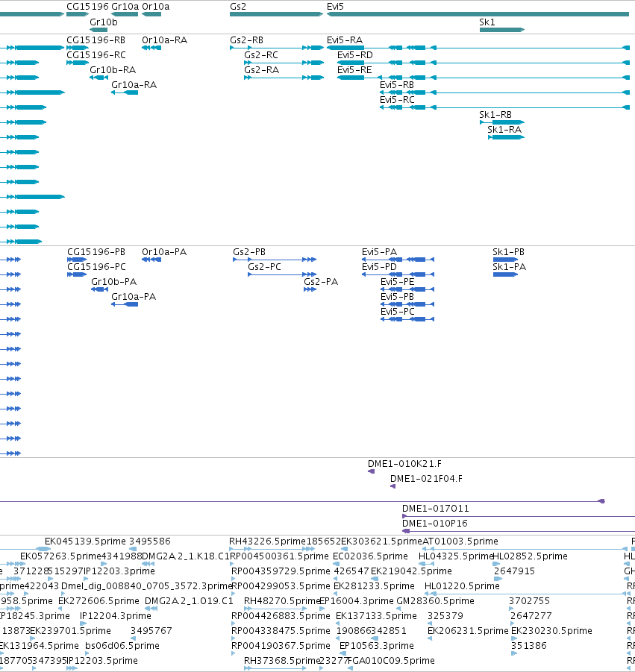This screenshot has height=672, width=635.
Task: Open BAC clone DME1-017O11
Action: [x=436, y=509]
